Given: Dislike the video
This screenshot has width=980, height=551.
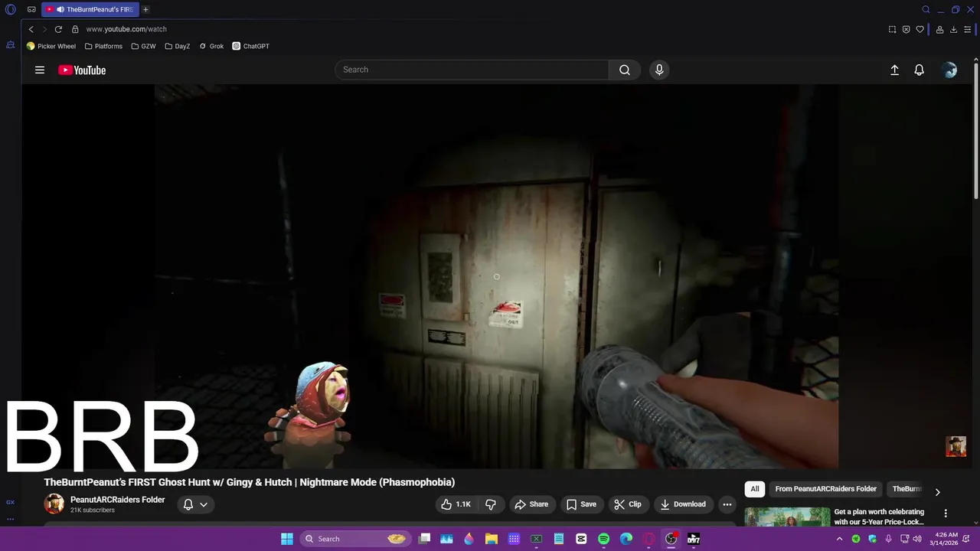Looking at the screenshot, I should 491,504.
